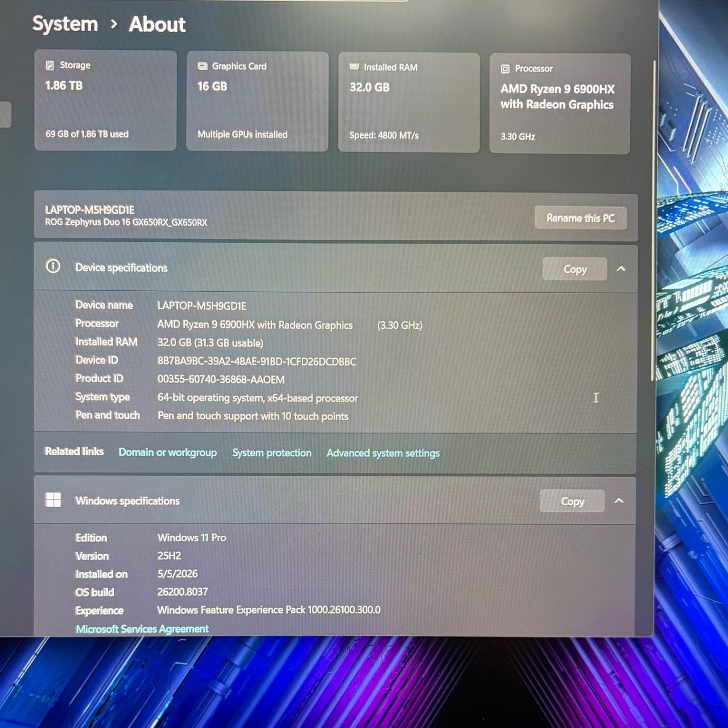Open the System protection link

[x=272, y=453]
